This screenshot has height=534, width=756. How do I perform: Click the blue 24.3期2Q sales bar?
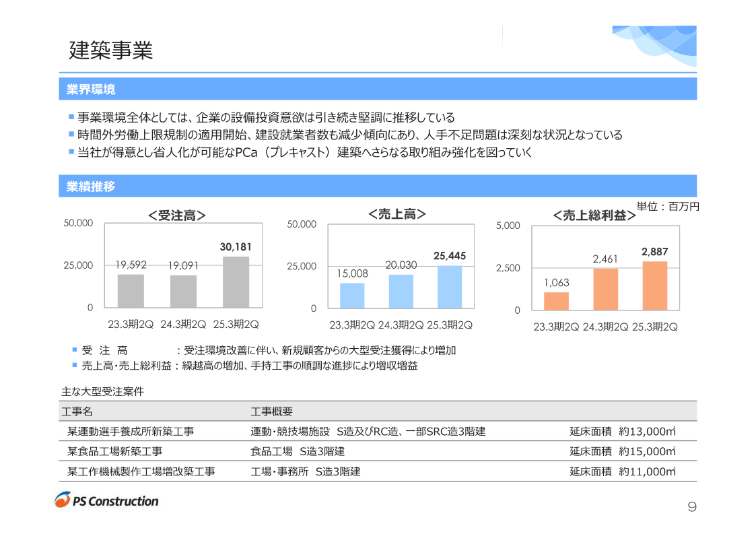pos(401,292)
